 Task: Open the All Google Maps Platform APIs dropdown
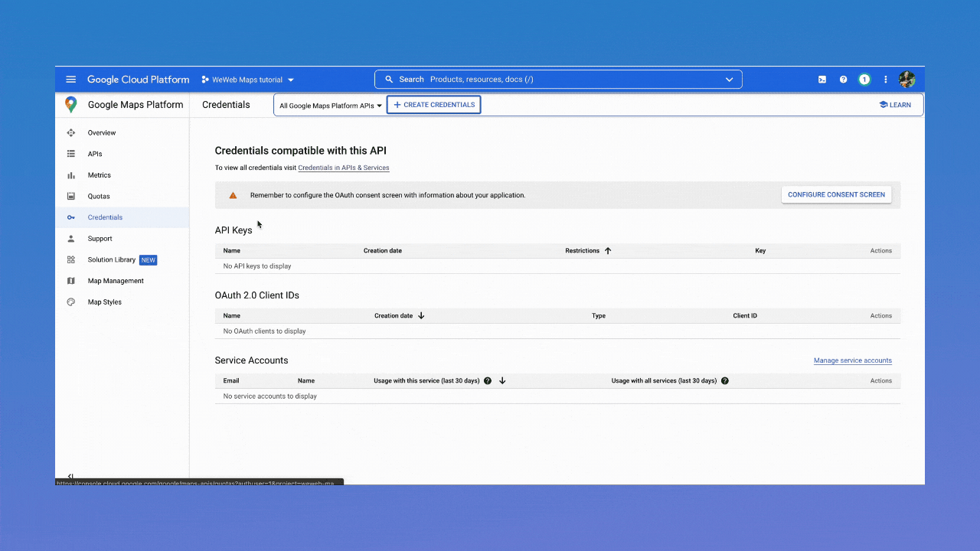pyautogui.click(x=329, y=105)
